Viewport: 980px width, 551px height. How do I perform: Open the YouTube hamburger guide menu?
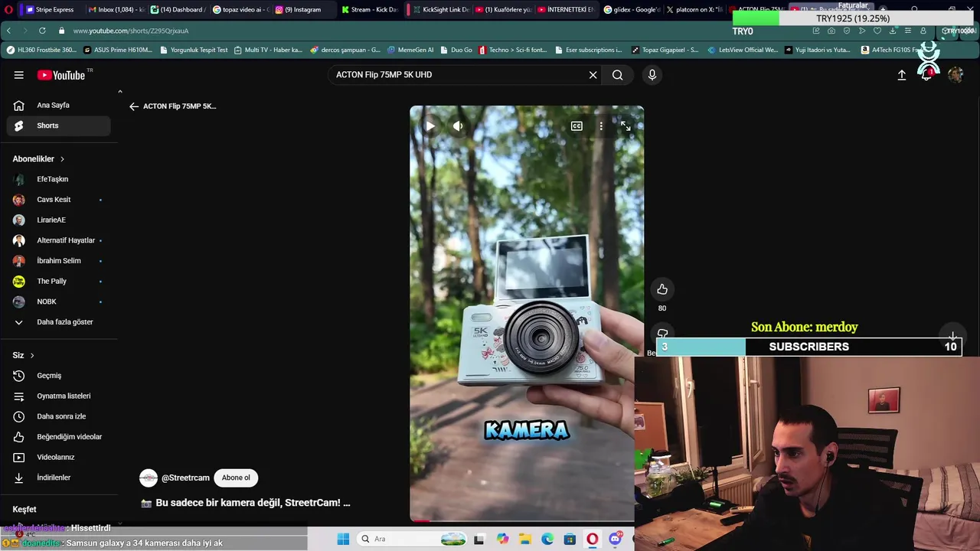tap(18, 75)
